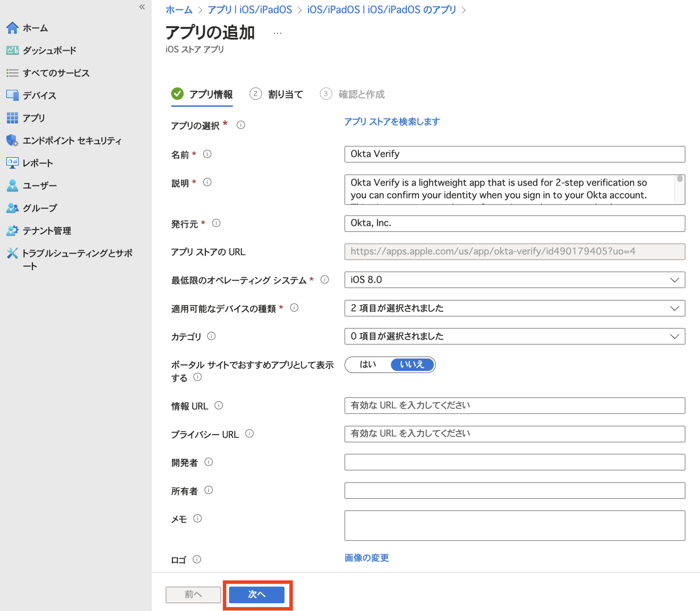Image resolution: width=700 pixels, height=611 pixels.
Task: Click info icon next to 開発者
Action: coord(209,462)
